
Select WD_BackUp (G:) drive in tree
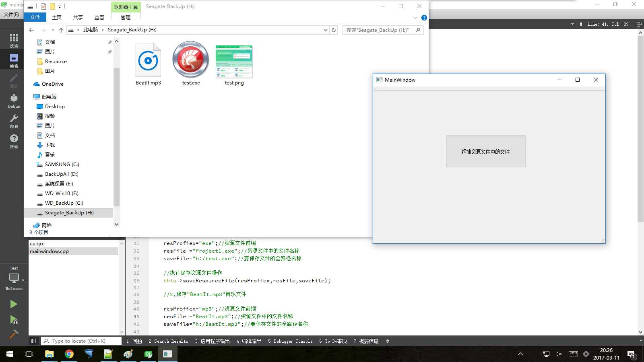coord(64,203)
